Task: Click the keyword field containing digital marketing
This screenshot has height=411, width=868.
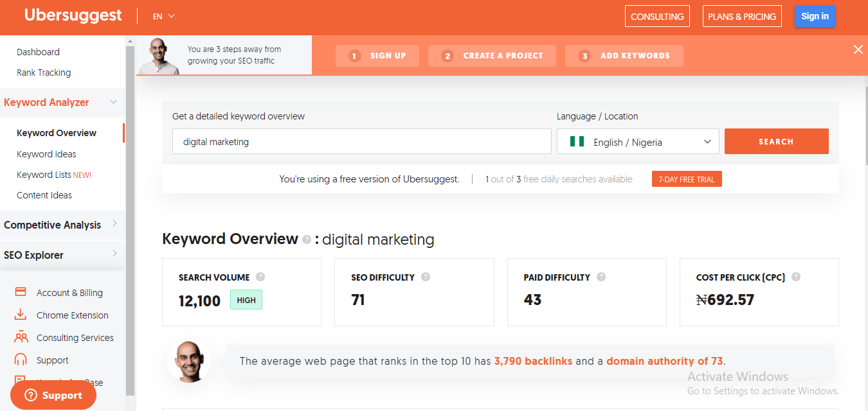Action: pos(361,141)
